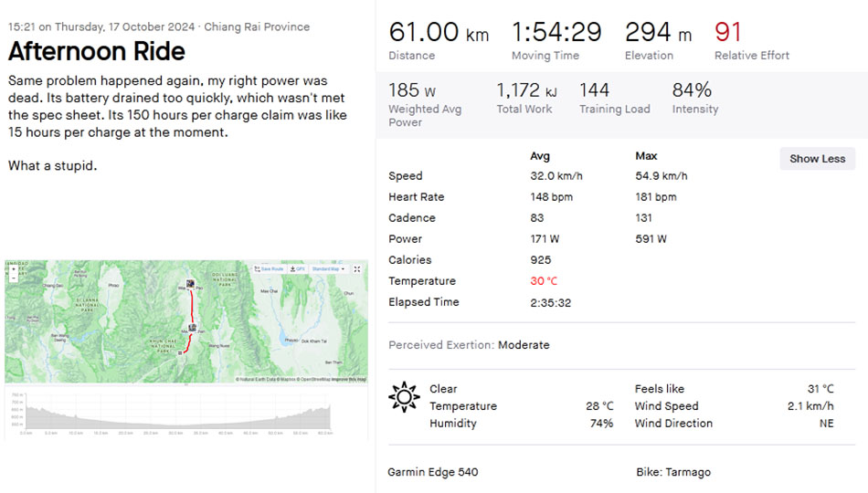Open the middle photo marker on the route
Viewport: 868px width, 493px height.
pos(192,328)
